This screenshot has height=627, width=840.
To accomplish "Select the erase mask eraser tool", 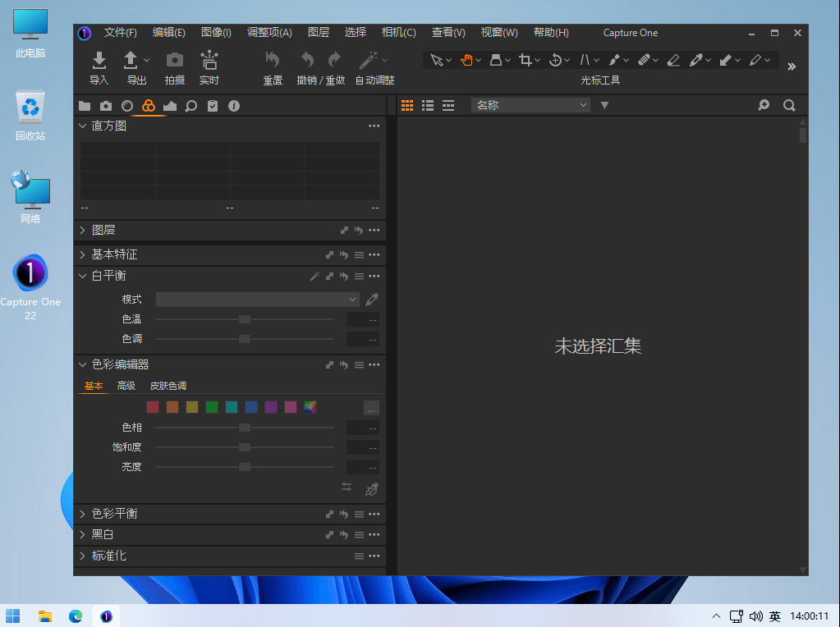I will pyautogui.click(x=673, y=60).
